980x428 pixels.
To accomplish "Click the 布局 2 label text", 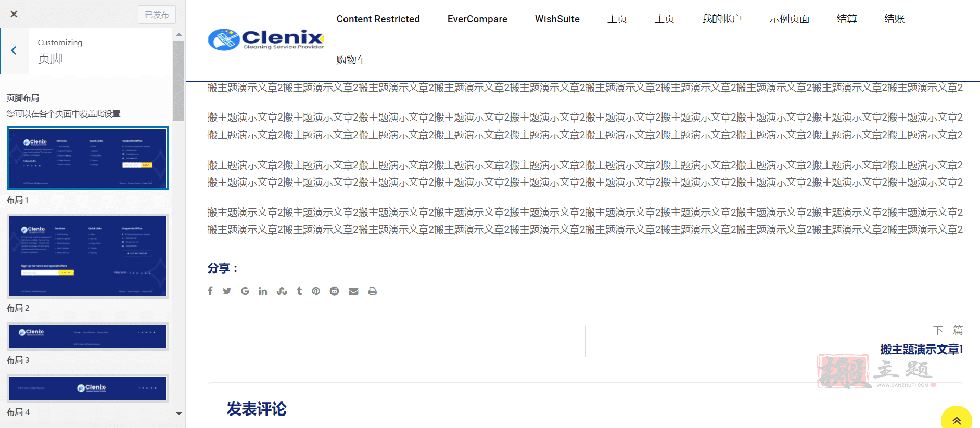I will [18, 308].
